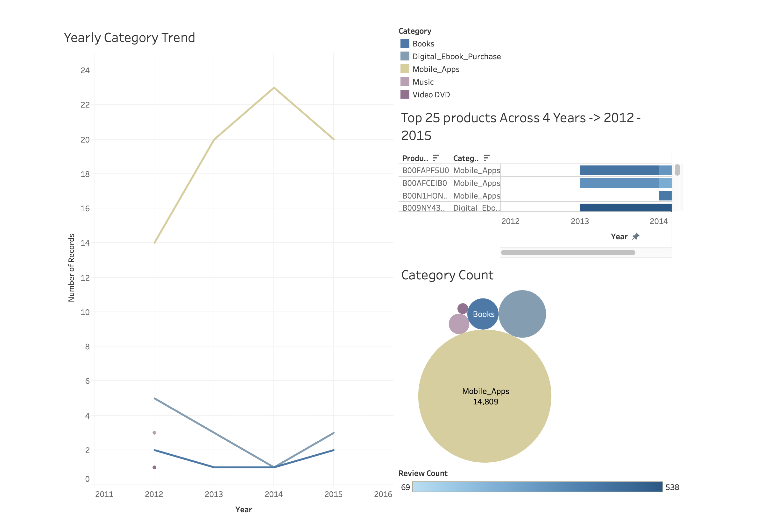Select product row B00FAPF5U0
This screenshot has width=764, height=532.
coord(425,170)
